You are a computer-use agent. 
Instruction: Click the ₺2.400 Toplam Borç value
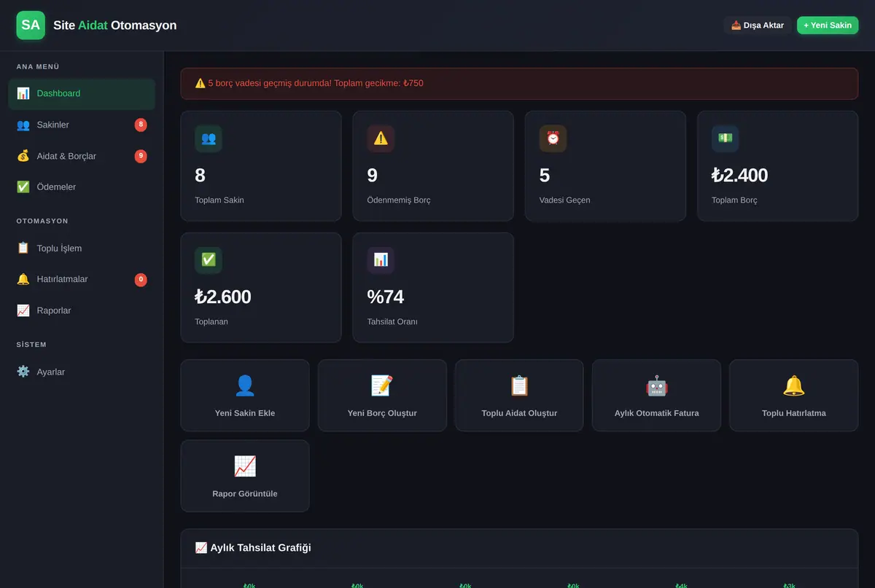pos(739,176)
